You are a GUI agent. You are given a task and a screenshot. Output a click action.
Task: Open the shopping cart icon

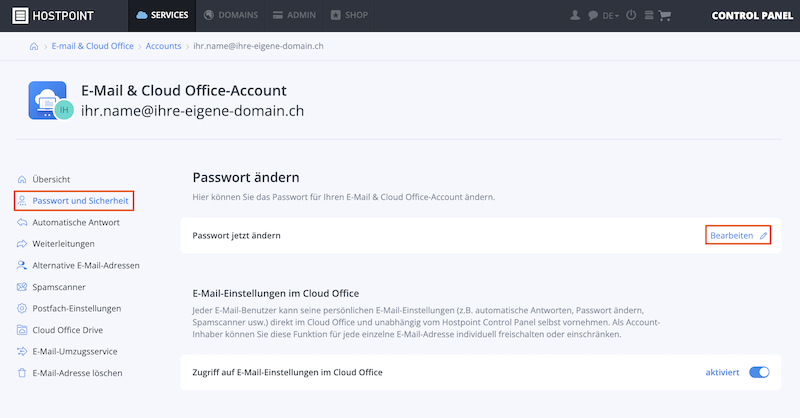[x=664, y=15]
